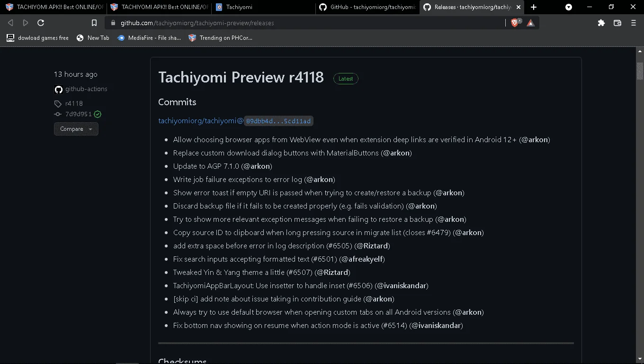644x364 pixels.
Task: Go forward with the browser forward arrow
Action: [x=26, y=23]
